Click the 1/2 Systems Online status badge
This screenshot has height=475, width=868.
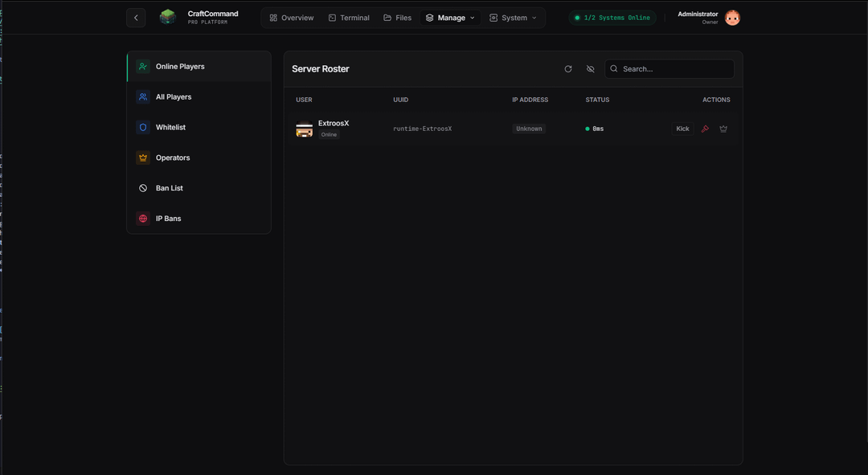coord(612,18)
